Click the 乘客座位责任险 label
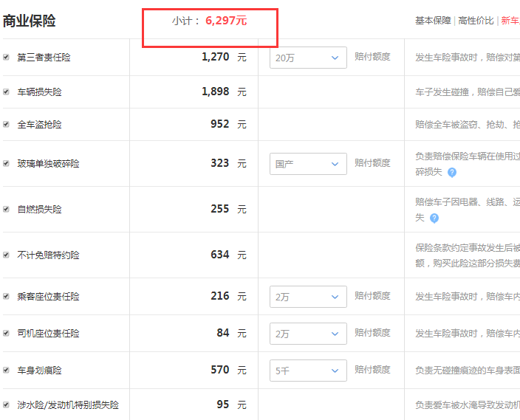 [x=49, y=296]
